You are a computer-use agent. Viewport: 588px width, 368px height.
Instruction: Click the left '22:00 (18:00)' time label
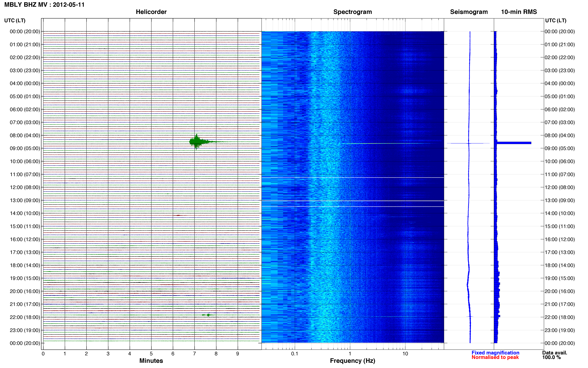(25, 317)
